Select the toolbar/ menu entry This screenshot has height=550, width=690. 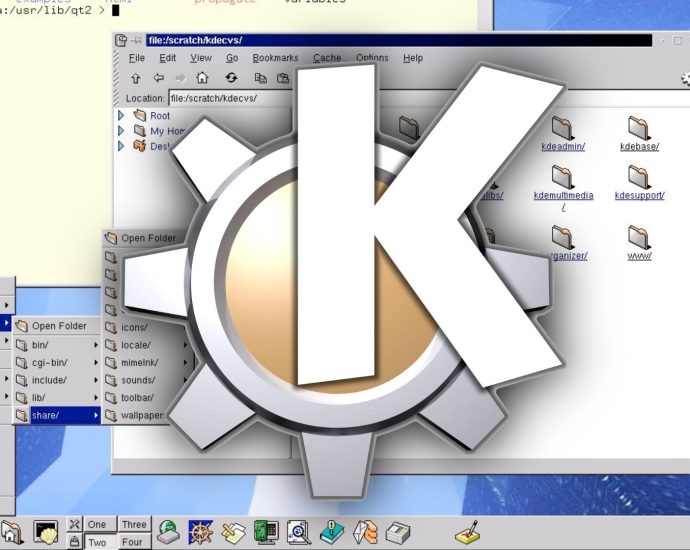point(137,398)
